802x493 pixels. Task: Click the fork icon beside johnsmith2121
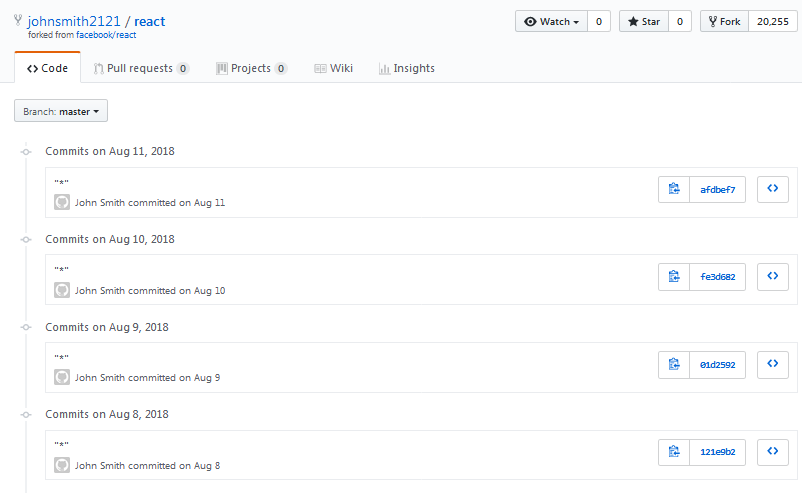pyautogui.click(x=18, y=20)
